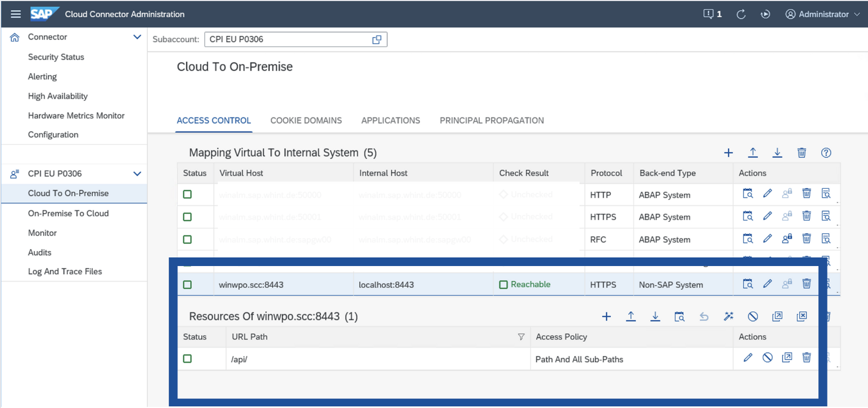Export resources with download icon
The width and height of the screenshot is (868, 408).
[655, 317]
